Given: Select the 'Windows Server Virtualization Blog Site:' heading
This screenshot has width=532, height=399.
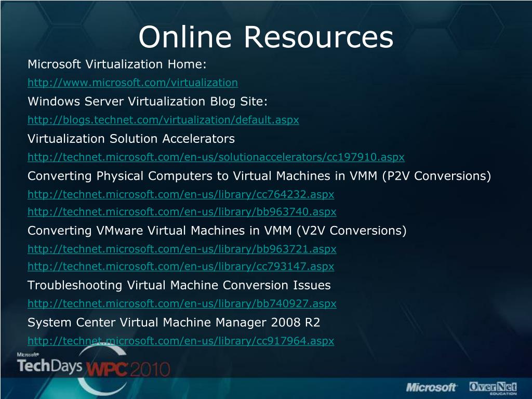Looking at the screenshot, I should click(x=148, y=101).
